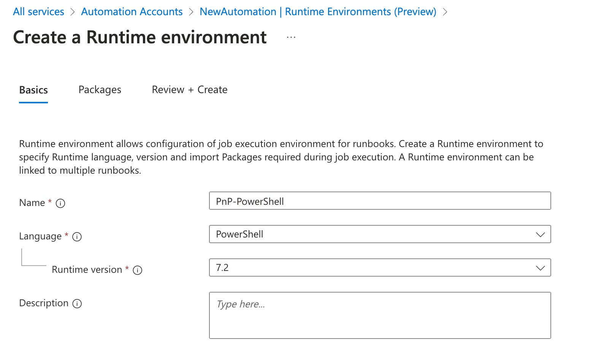Go to the Review + Create tab
596x364 pixels.
(189, 90)
